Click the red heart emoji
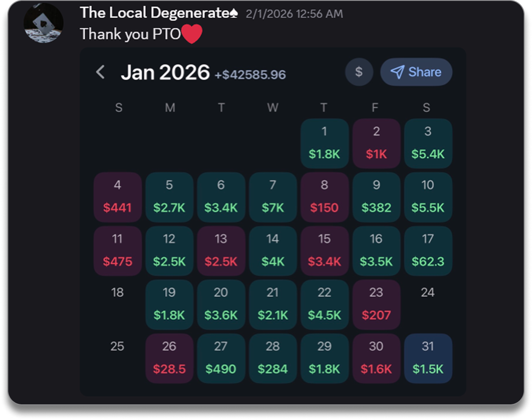The height and width of the screenshot is (420, 532). (192, 35)
